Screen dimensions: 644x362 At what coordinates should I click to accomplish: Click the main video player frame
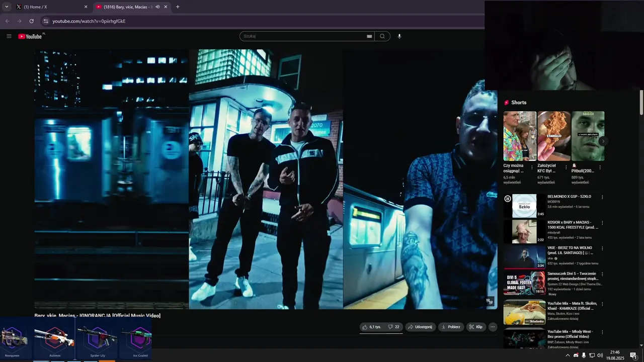pyautogui.click(x=266, y=179)
